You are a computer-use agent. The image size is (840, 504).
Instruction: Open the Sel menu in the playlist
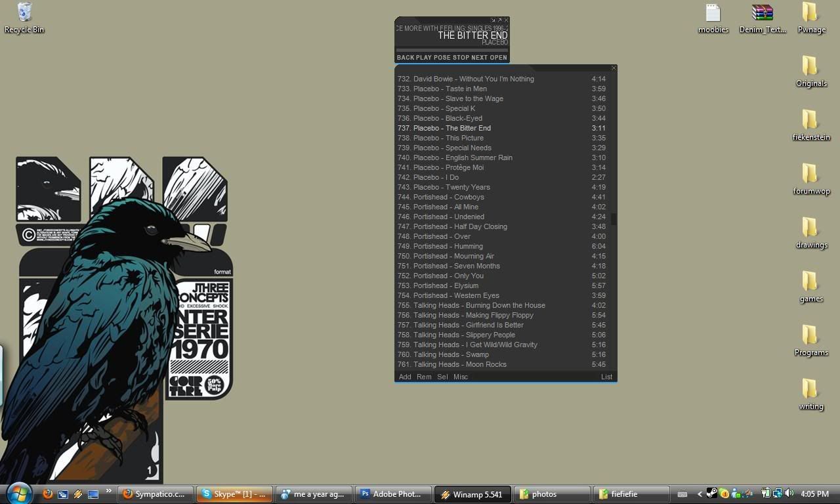point(442,377)
